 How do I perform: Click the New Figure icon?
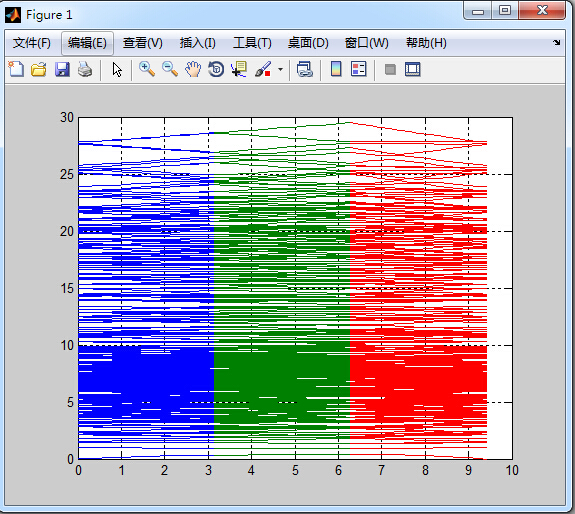coord(16,69)
